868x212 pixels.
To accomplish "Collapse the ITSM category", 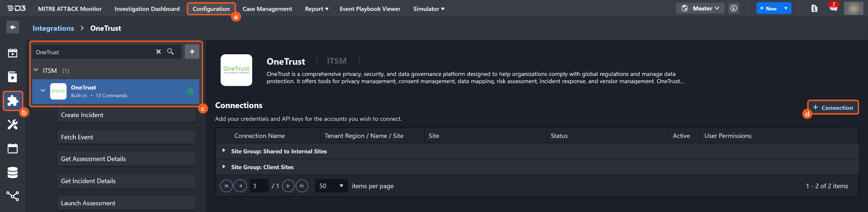I will (36, 70).
